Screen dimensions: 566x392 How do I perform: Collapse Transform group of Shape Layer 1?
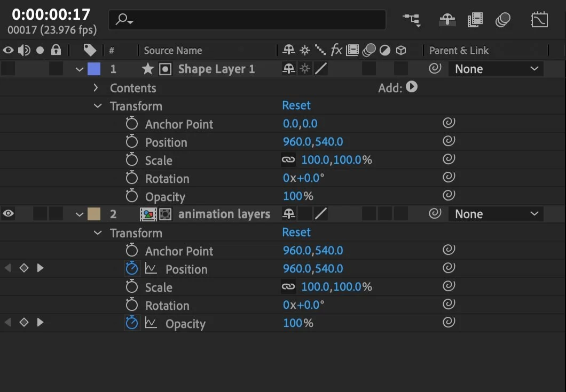pyautogui.click(x=98, y=106)
